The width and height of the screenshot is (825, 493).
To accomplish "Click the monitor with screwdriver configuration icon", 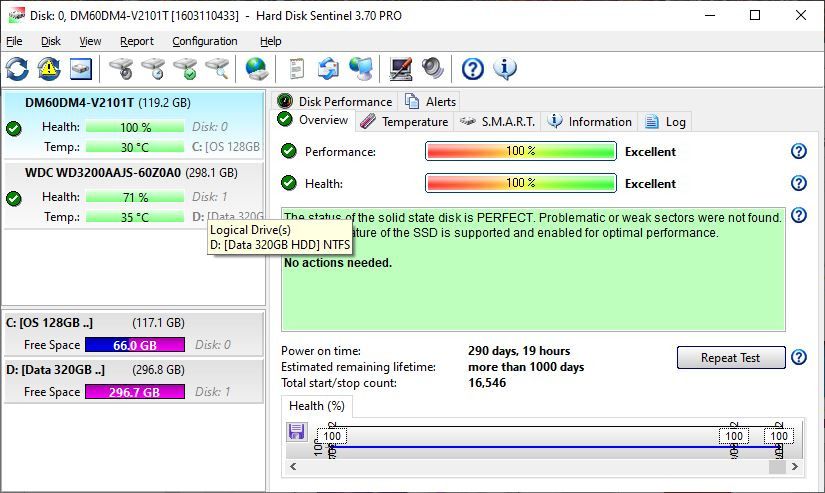I will 401,69.
